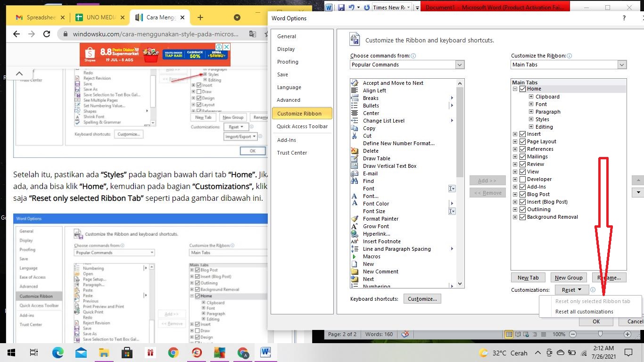
Task: Click the browser reload icon
Action: point(46,34)
